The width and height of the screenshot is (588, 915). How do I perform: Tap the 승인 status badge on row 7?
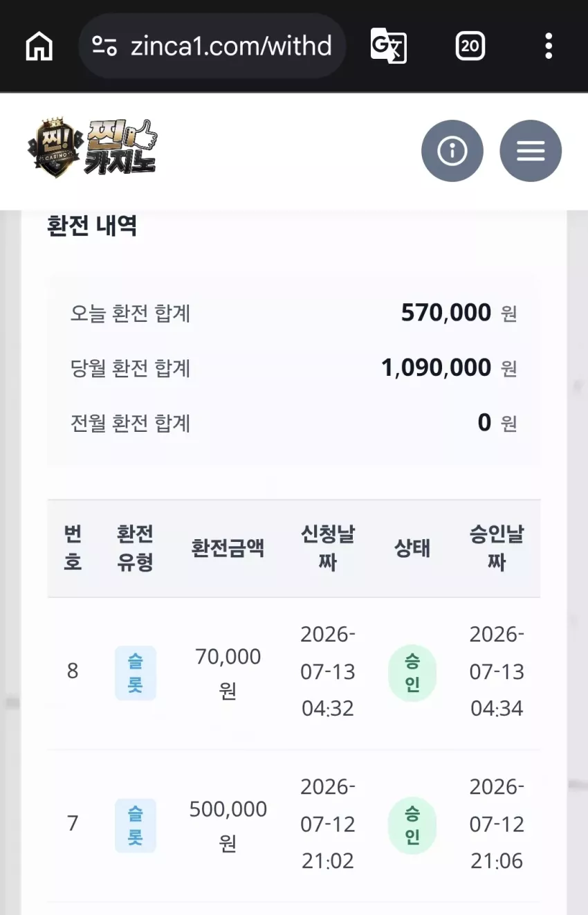pos(412,825)
